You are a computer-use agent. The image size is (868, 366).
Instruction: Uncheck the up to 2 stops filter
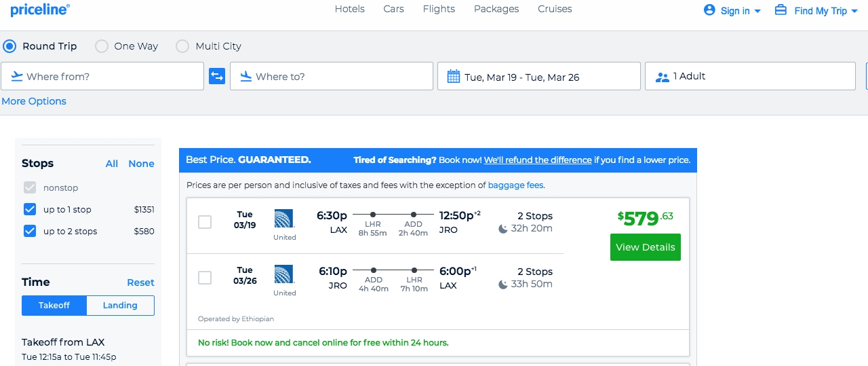(30, 231)
